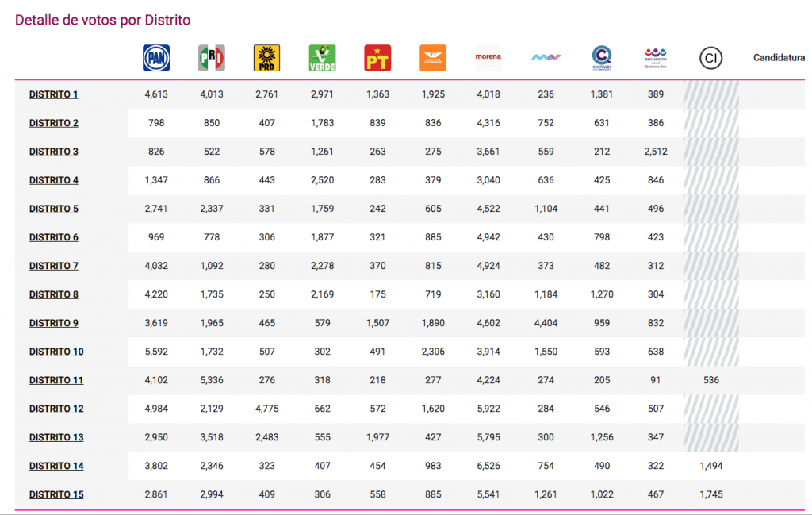Click the orange Movimiento Ciudadano logo

(433, 58)
